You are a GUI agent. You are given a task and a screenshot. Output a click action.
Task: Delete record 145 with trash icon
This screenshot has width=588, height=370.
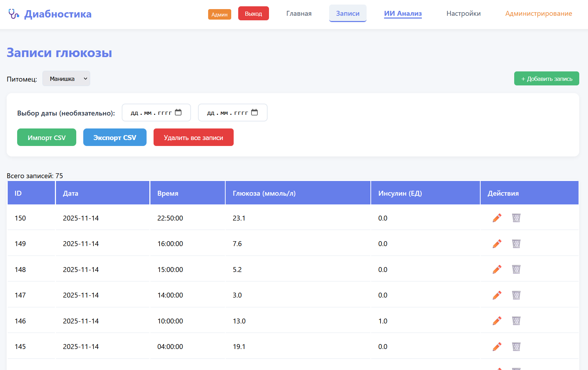(x=516, y=347)
